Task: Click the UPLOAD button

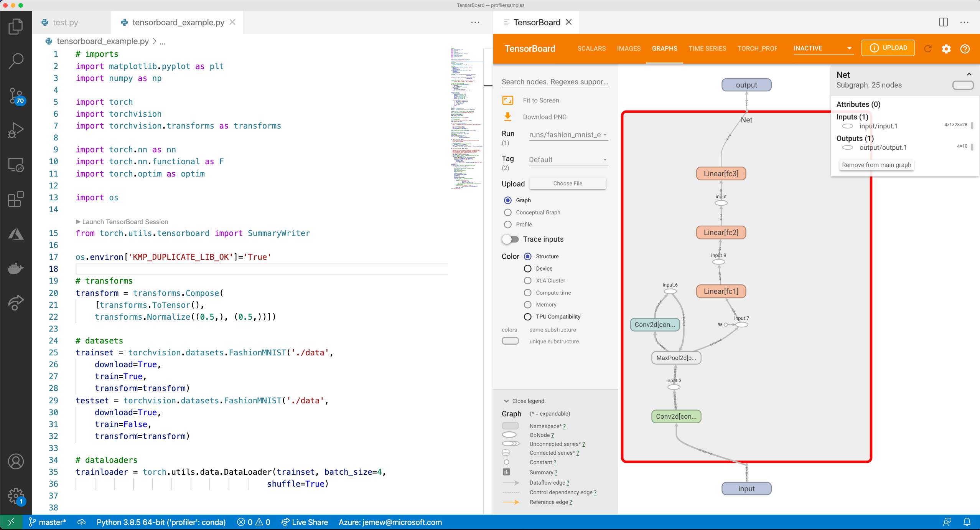Action: click(x=888, y=48)
